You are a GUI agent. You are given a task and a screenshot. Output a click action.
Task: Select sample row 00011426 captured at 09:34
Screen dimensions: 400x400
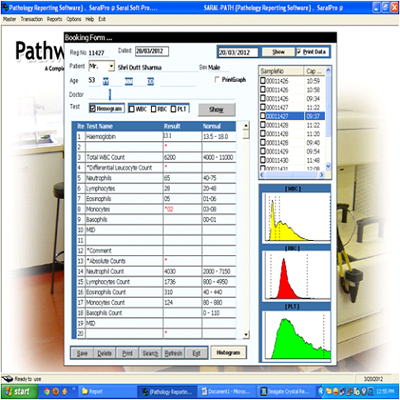coord(292,99)
